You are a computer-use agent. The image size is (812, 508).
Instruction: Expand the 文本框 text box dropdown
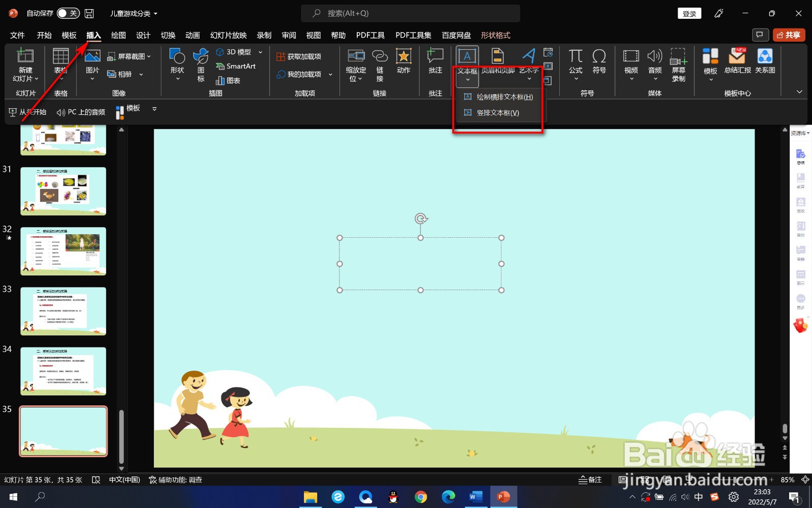[x=467, y=79]
